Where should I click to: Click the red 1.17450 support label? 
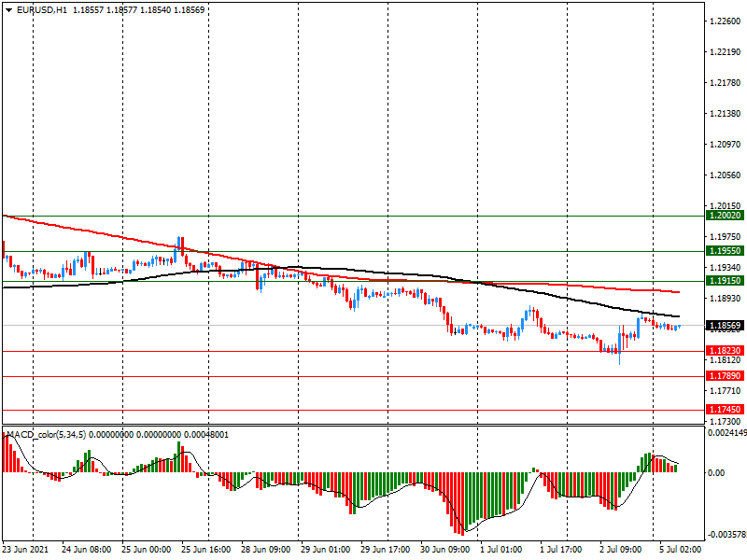[x=725, y=410]
